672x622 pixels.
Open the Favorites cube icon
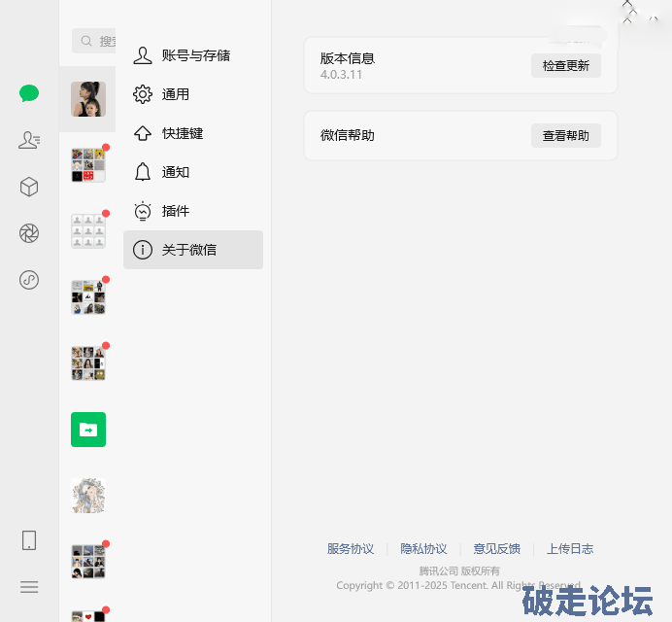click(x=29, y=187)
